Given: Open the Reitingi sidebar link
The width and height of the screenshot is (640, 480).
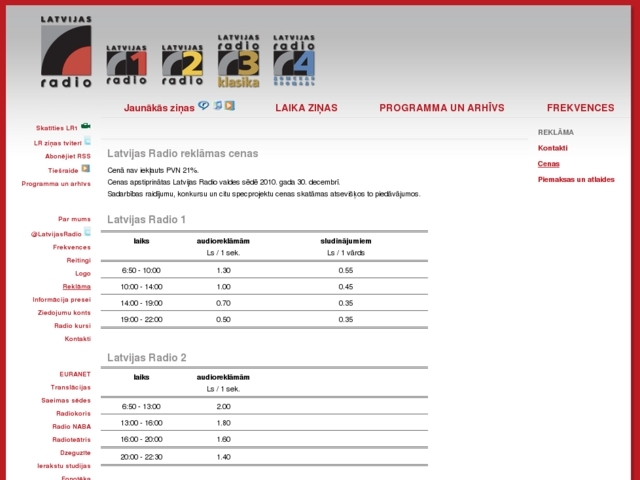Looking at the screenshot, I should point(79,260).
